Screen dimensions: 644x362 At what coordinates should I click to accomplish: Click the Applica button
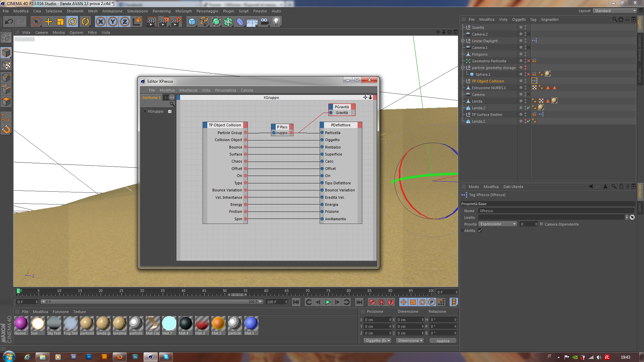click(x=443, y=341)
